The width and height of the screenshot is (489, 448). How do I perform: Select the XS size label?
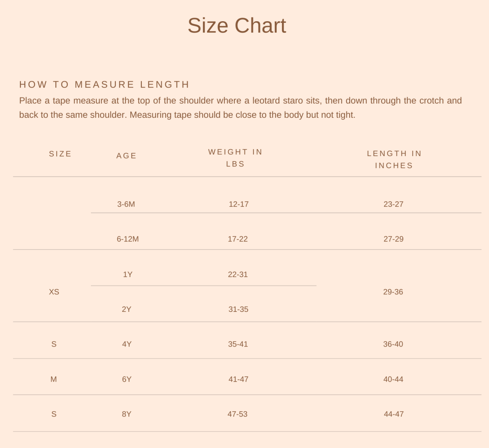pos(54,292)
